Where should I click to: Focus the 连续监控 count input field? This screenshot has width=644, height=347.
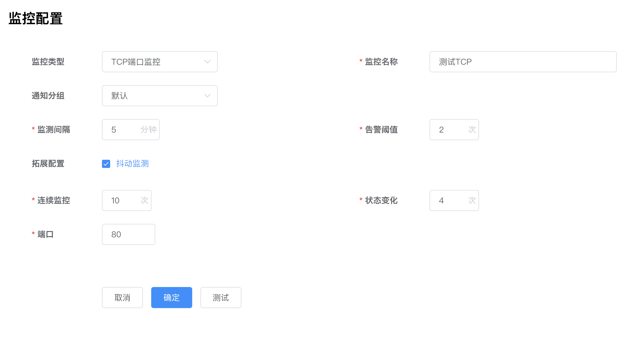point(127,200)
